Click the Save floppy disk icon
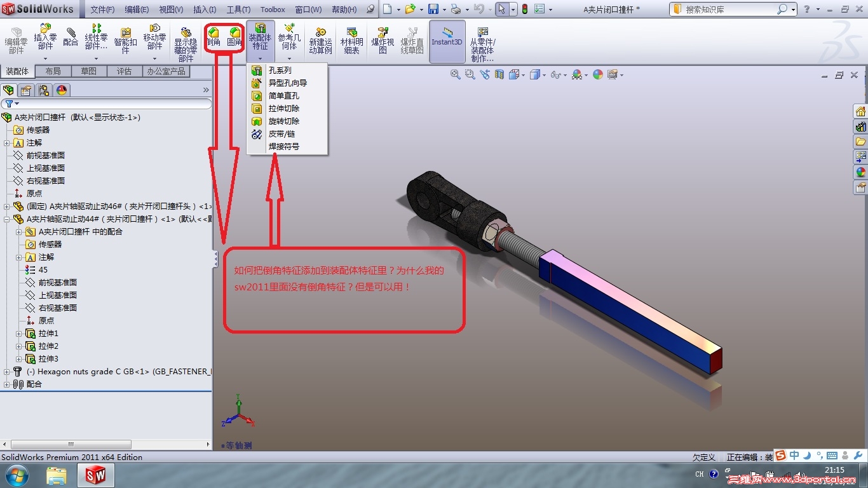Image resolution: width=868 pixels, height=488 pixels. (x=433, y=10)
